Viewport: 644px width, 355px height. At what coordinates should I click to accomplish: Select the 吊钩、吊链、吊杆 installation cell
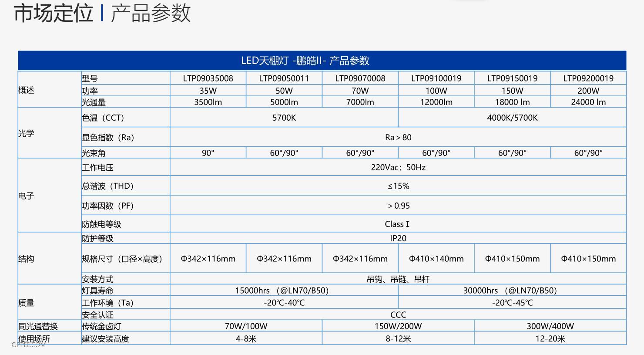pyautogui.click(x=398, y=279)
